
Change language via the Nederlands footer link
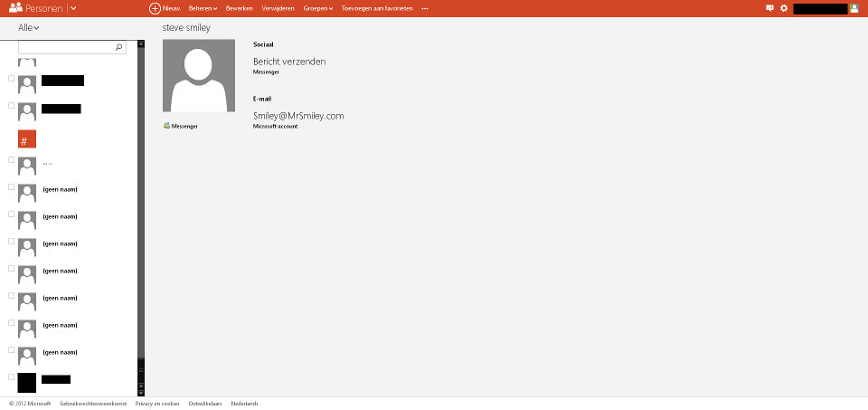(245, 404)
